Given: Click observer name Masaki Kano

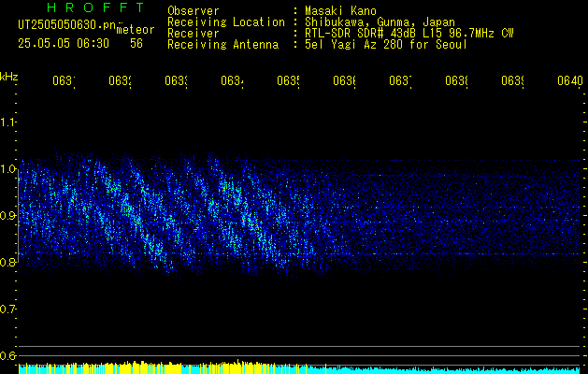Looking at the screenshot, I should (340, 10).
